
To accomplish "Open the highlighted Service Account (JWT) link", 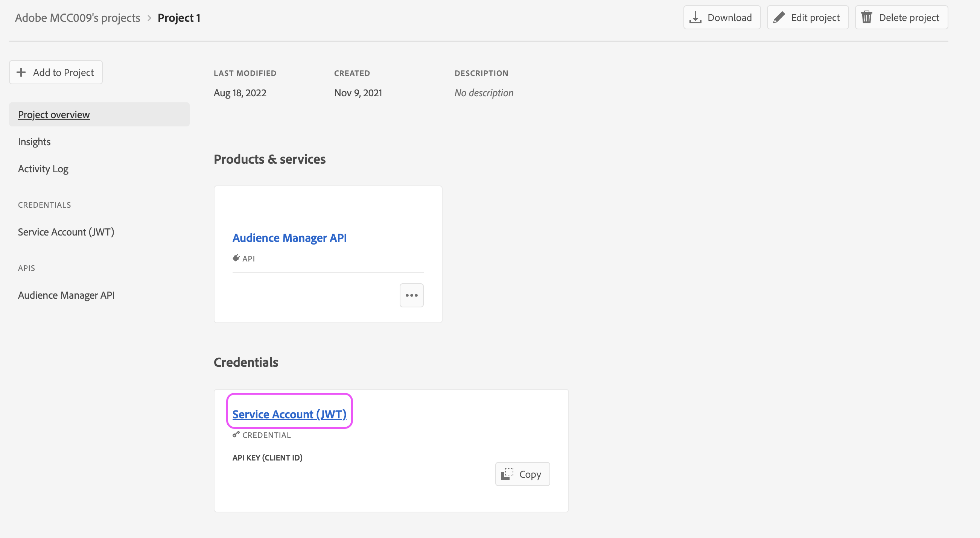I will pos(289,414).
